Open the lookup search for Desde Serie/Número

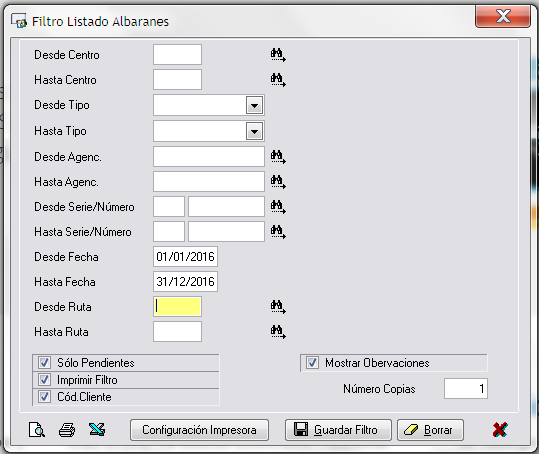pyautogui.click(x=278, y=207)
